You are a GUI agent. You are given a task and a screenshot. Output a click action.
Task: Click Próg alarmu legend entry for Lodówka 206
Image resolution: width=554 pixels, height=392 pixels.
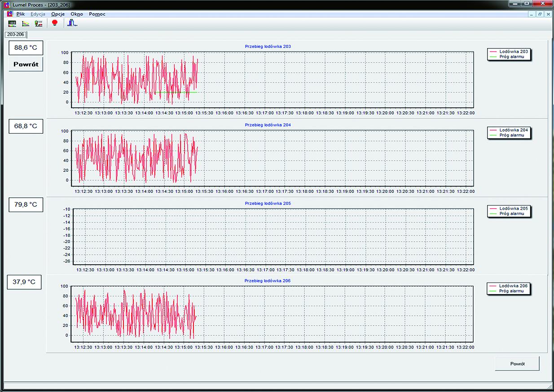point(511,291)
